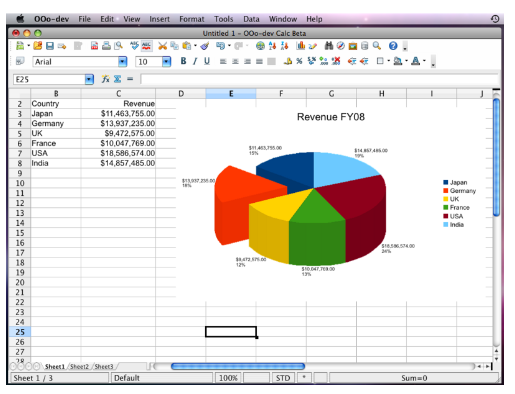This screenshot has height=394, width=515.
Task: Open the Tools menu
Action: (x=224, y=19)
